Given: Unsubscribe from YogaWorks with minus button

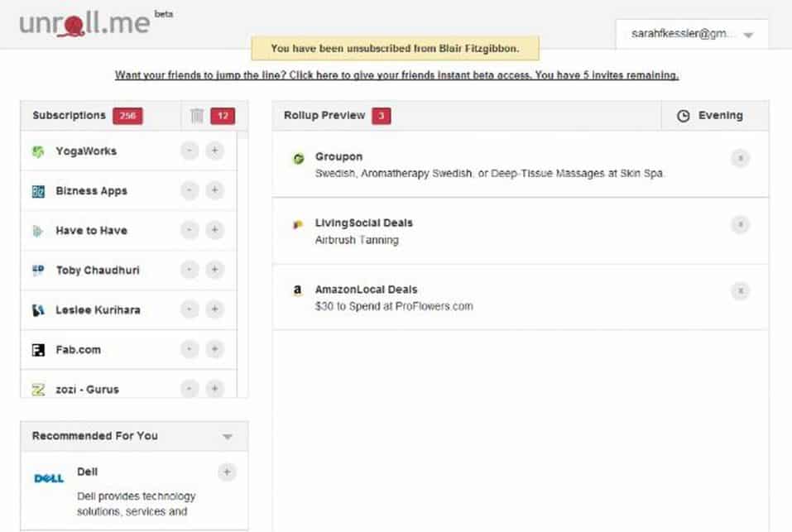Looking at the screenshot, I should (190, 151).
